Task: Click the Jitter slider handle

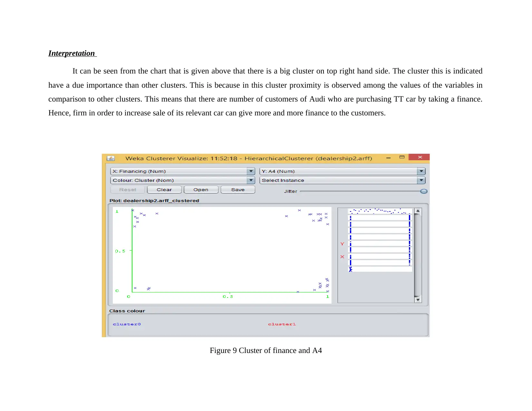Action: point(424,191)
